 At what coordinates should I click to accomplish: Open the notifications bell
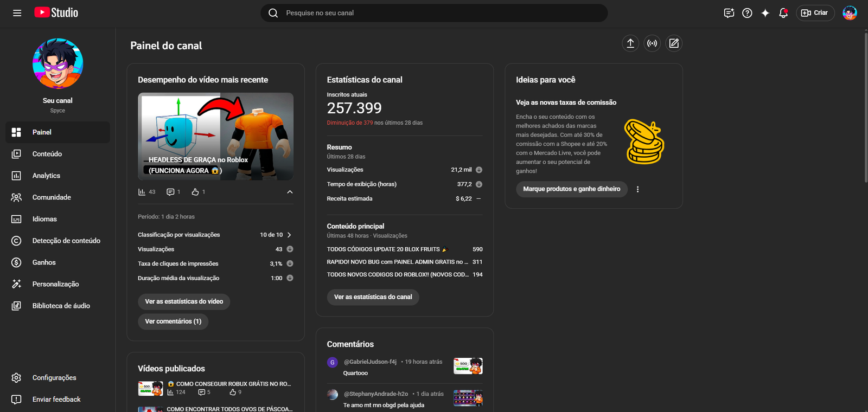pyautogui.click(x=783, y=13)
